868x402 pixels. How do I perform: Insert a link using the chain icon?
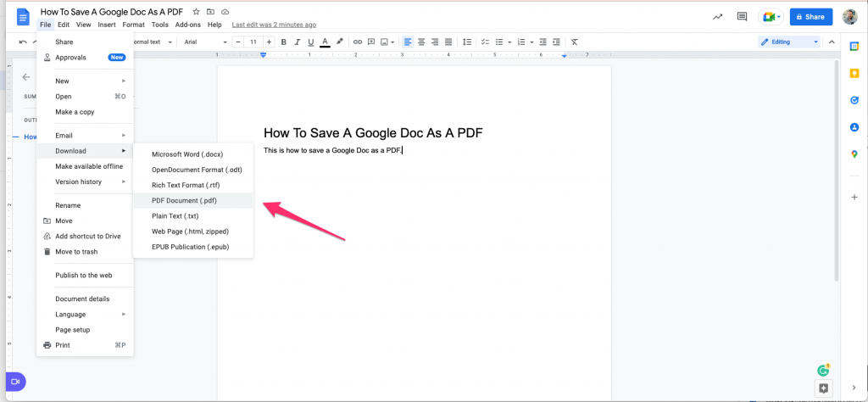358,42
